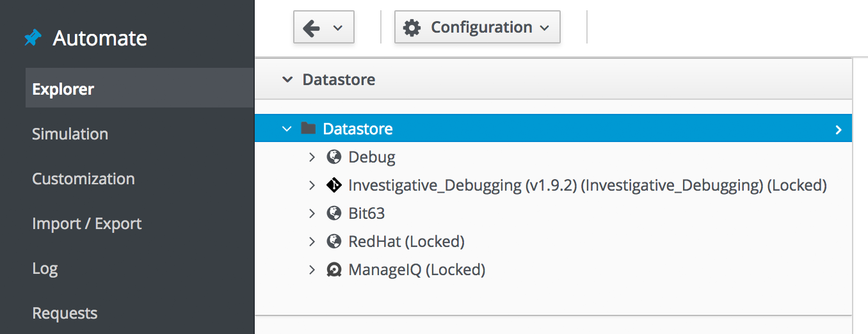Collapse the Datastore root tree node

(x=287, y=129)
